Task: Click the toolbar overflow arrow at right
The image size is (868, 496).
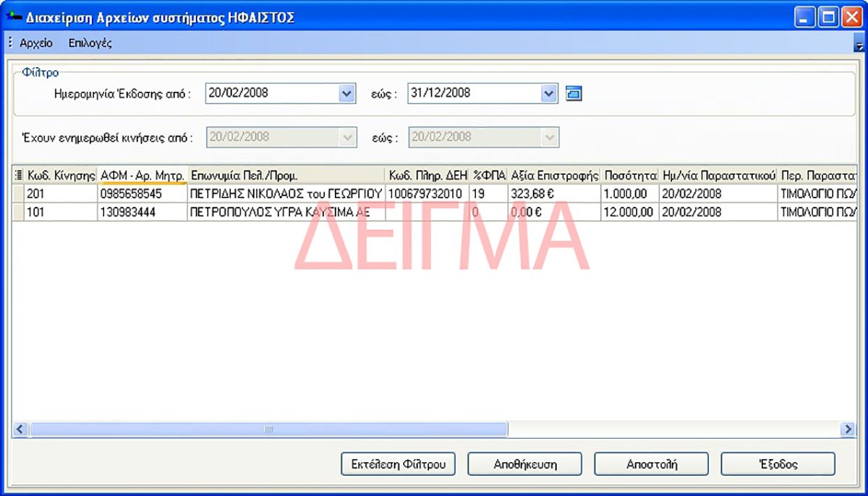Action: (859, 45)
